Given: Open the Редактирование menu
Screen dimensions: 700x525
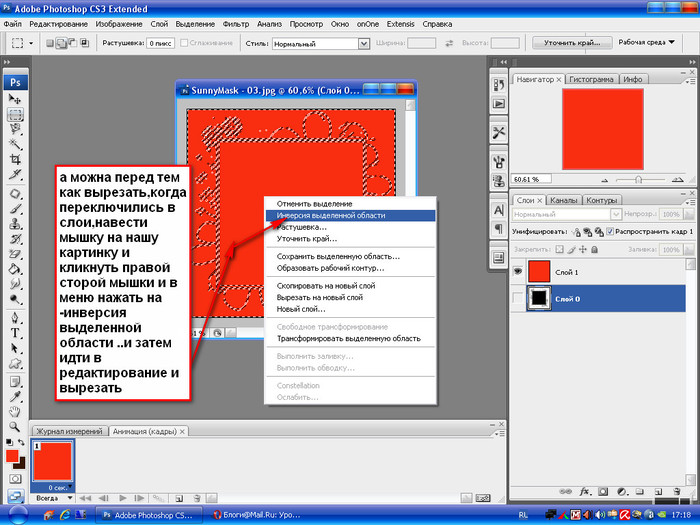Looking at the screenshot, I should coord(58,24).
